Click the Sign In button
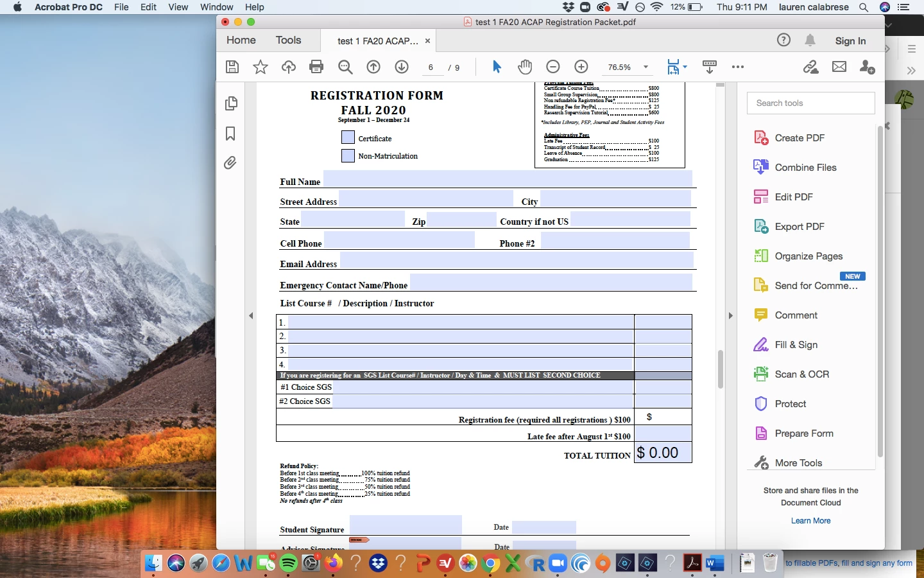The width and height of the screenshot is (924, 578). click(851, 40)
